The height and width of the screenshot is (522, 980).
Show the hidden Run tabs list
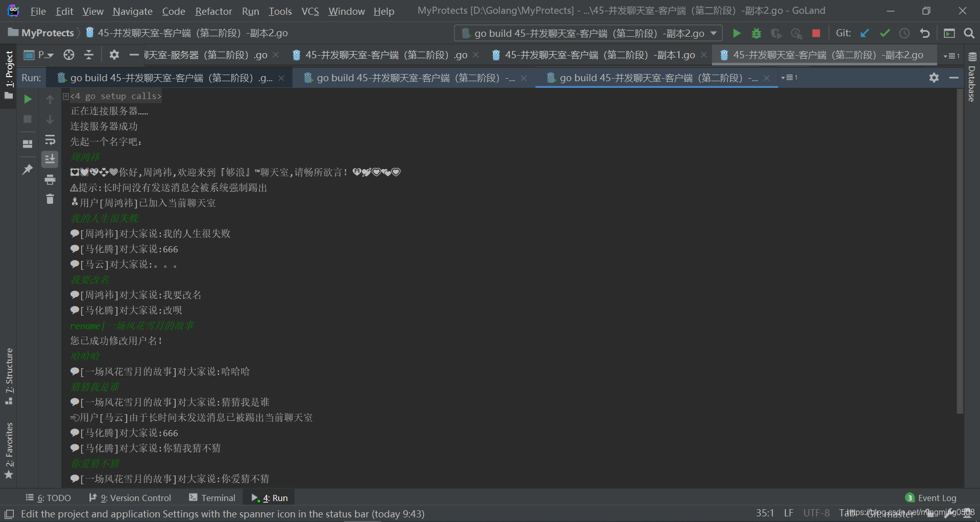coord(789,78)
